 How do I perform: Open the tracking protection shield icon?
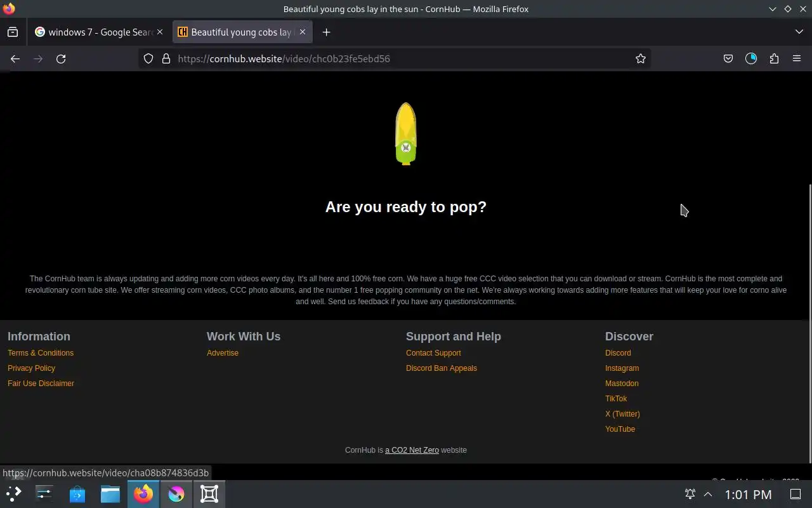(148, 58)
